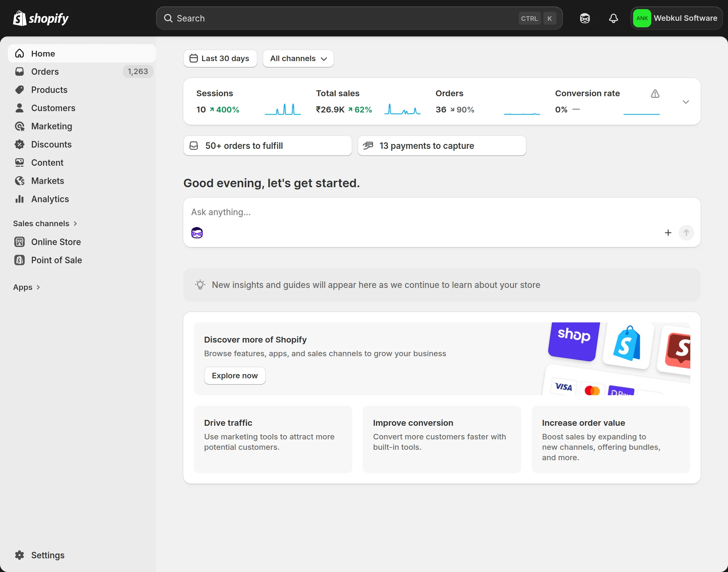Click the conversion rate warning triangle icon
This screenshot has height=572, width=728.
[655, 94]
